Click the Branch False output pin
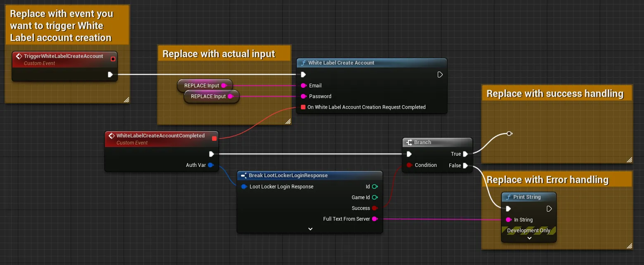Image resolution: width=644 pixels, height=265 pixels. (465, 166)
